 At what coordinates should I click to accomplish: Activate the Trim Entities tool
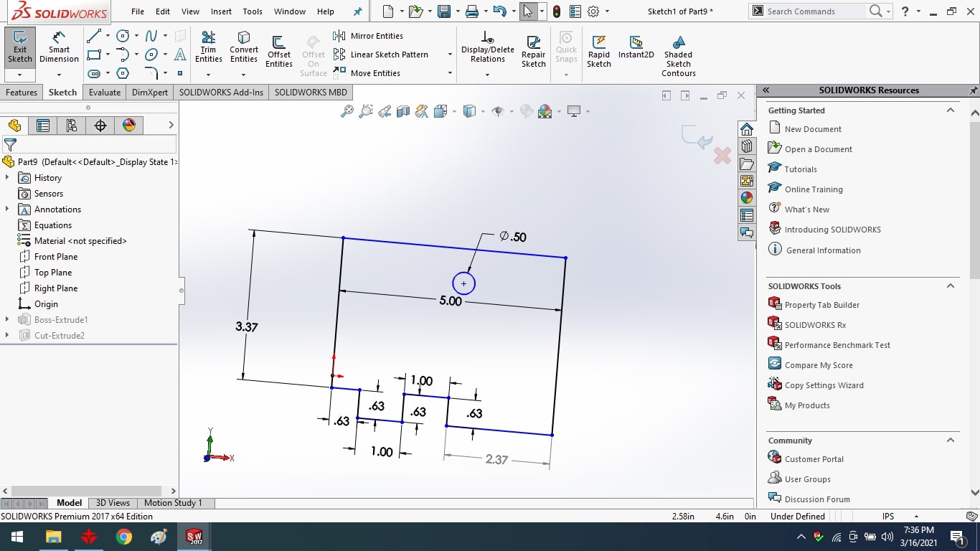tap(208, 47)
